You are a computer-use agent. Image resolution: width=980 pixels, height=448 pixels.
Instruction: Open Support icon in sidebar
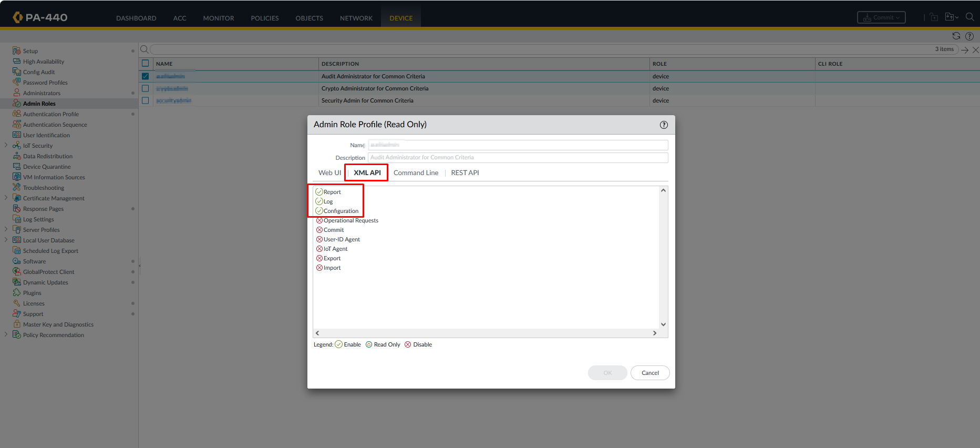pos(17,314)
